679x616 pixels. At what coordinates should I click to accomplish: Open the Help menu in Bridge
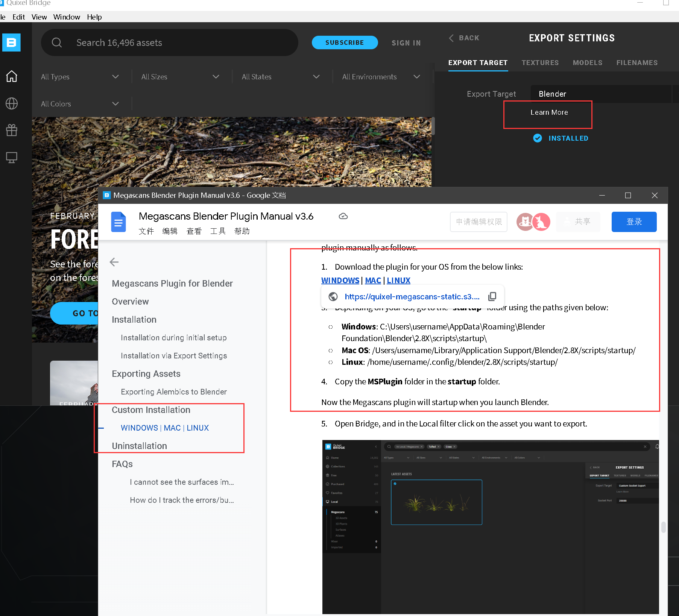pyautogui.click(x=94, y=17)
